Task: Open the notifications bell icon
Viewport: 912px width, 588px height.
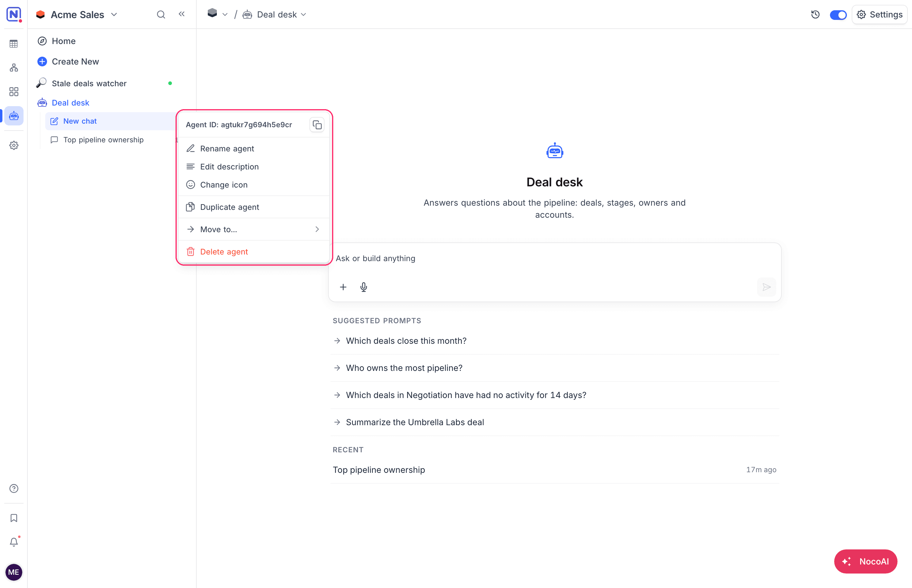Action: [14, 542]
